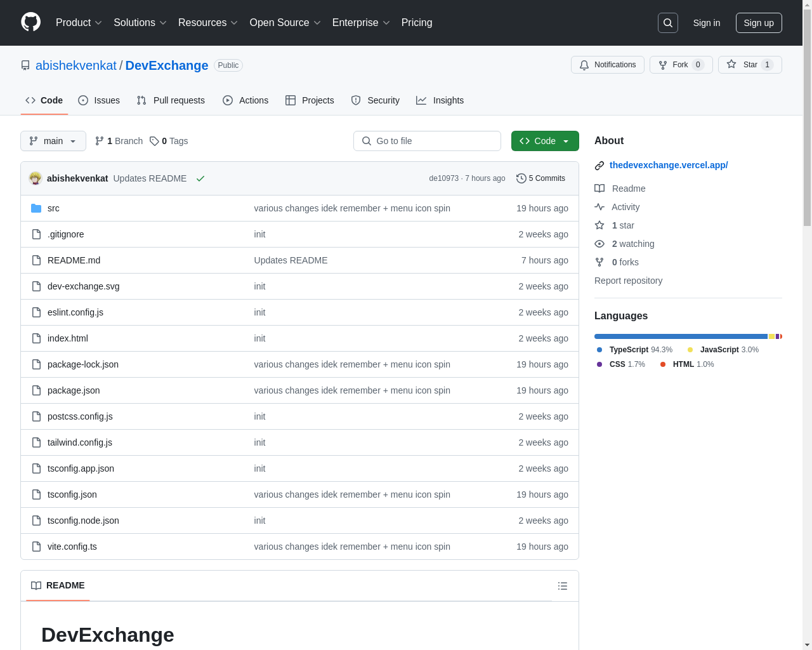Open README outline list icon
The height and width of the screenshot is (650, 812).
(563, 586)
